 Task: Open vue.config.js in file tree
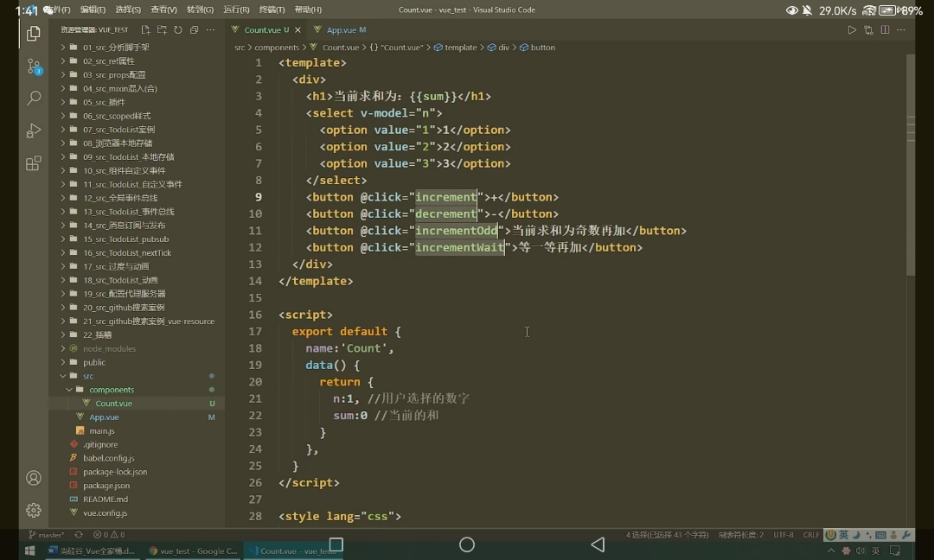tap(105, 512)
